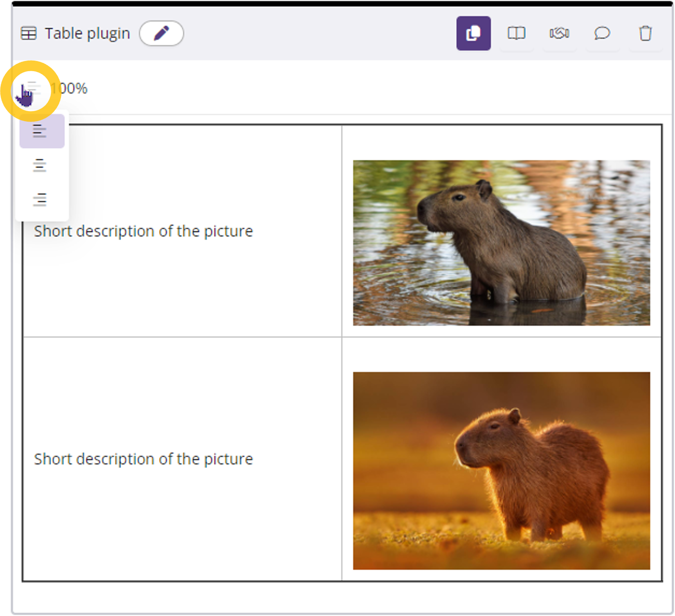Select the align left option
675x616 pixels.
click(x=40, y=131)
